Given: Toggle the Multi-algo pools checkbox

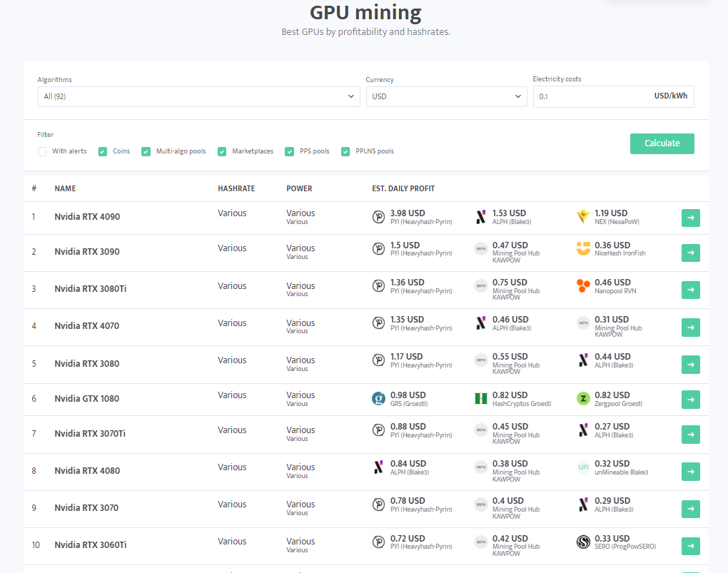Looking at the screenshot, I should (x=146, y=151).
